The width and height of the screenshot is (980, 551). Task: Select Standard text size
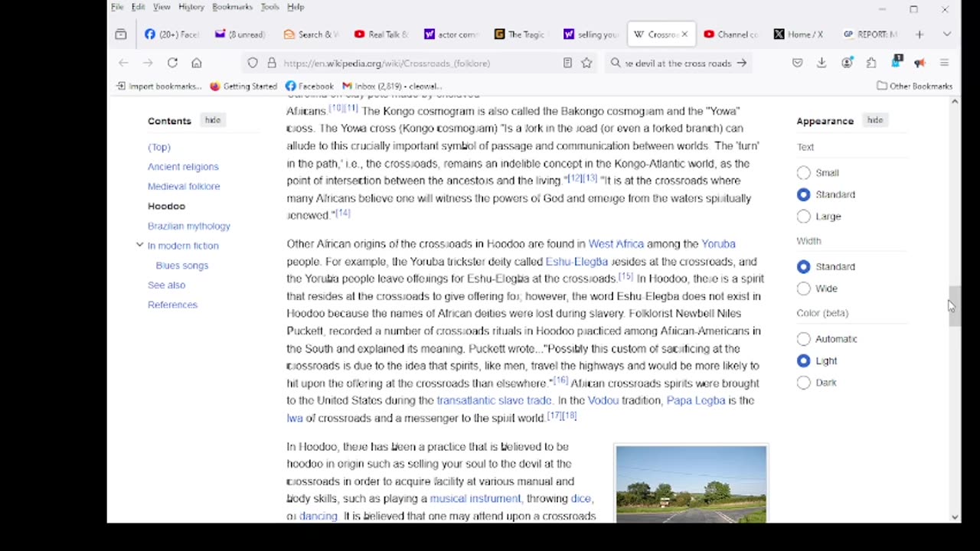click(x=803, y=194)
